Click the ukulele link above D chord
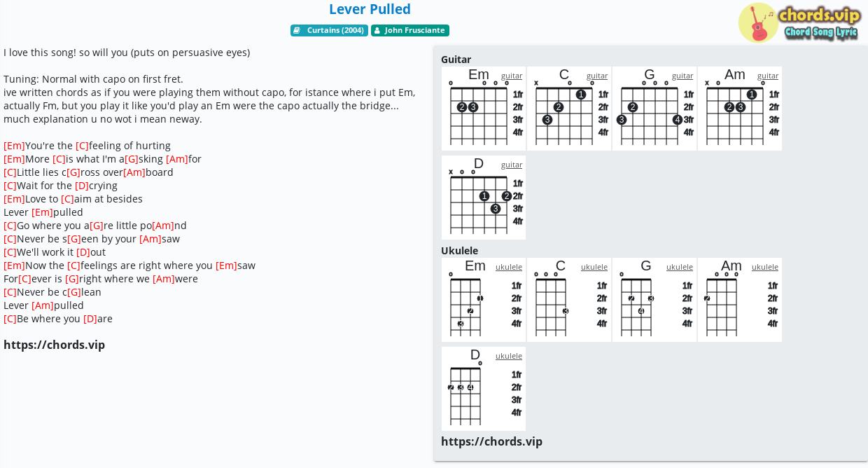Viewport: 868px width, 468px height. pos(509,356)
